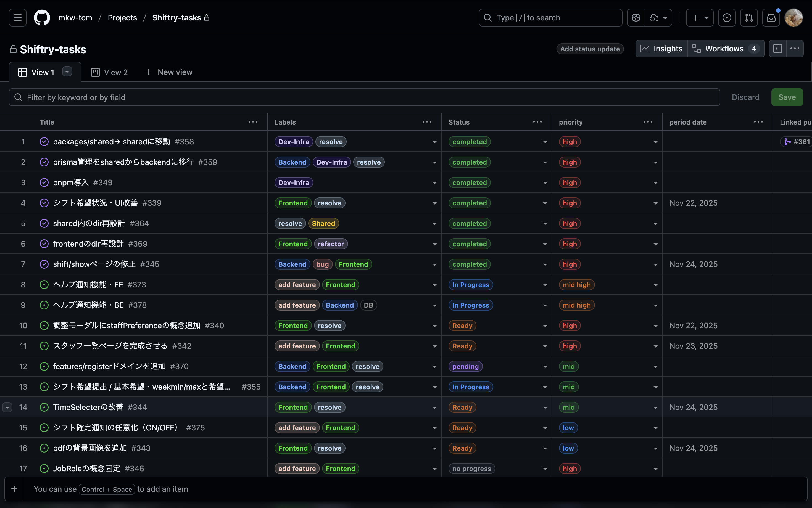Open the issues icon in the header
The image size is (812, 508).
pyautogui.click(x=727, y=18)
